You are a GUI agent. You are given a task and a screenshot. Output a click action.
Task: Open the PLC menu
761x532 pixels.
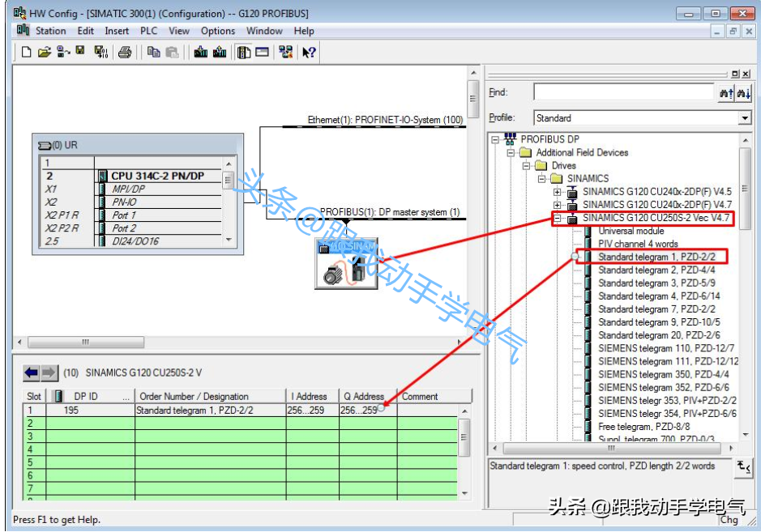149,31
